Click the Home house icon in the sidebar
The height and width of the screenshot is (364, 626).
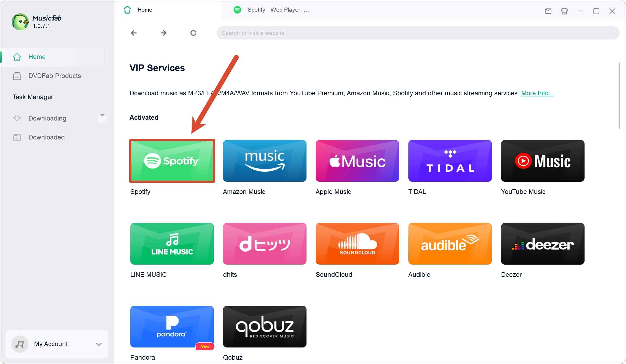coord(17,57)
